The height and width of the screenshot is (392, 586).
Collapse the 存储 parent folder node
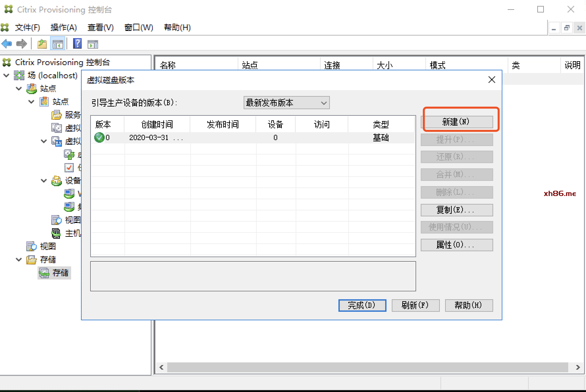pos(19,259)
